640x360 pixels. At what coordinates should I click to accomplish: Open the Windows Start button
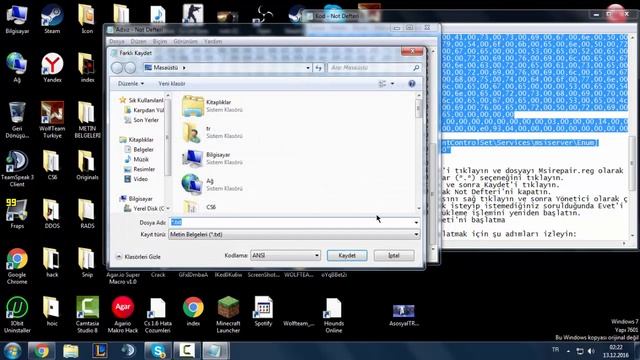12,351
